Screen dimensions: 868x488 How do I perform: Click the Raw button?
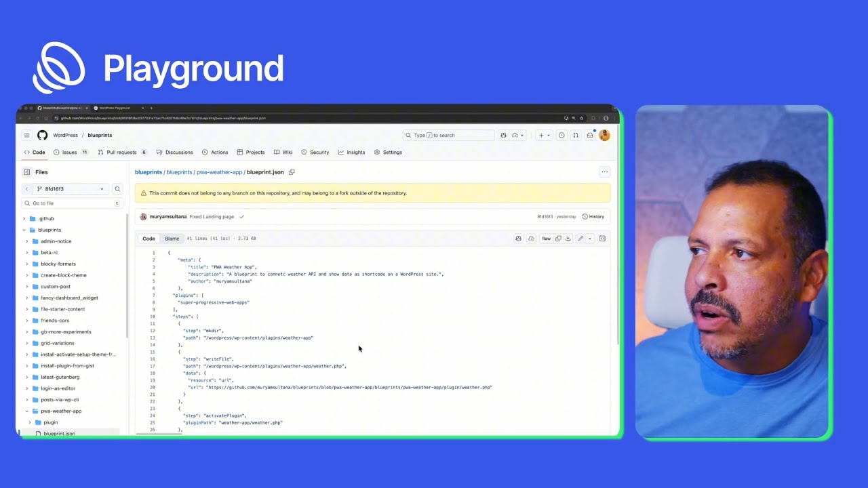click(546, 239)
